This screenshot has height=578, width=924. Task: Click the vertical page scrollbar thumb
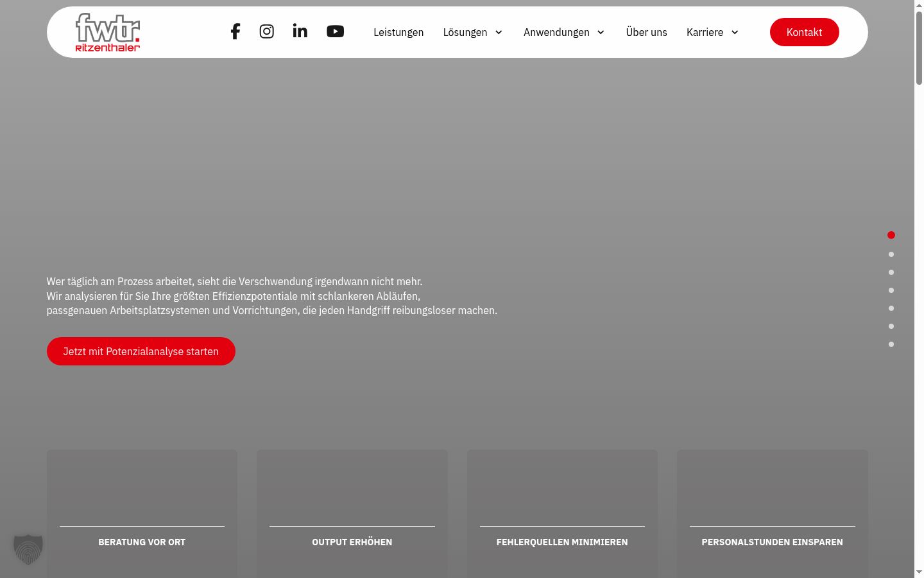click(x=919, y=48)
